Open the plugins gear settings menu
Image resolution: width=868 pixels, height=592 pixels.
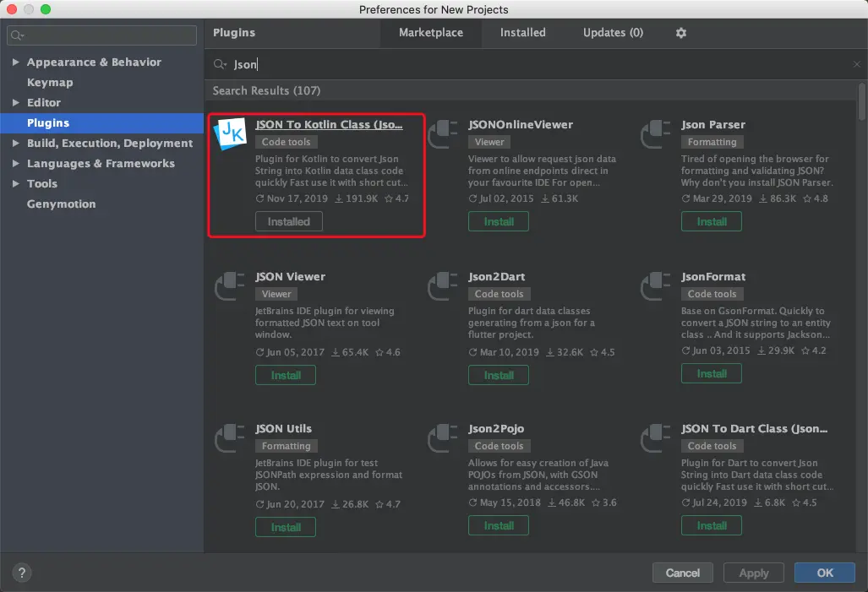tap(681, 33)
